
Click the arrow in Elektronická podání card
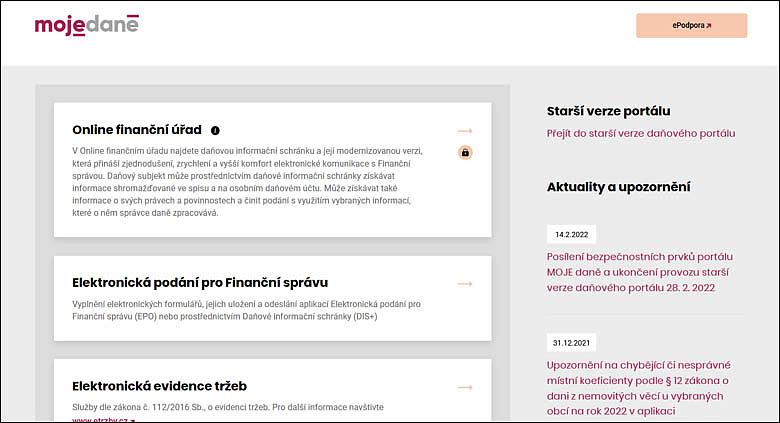tap(465, 284)
